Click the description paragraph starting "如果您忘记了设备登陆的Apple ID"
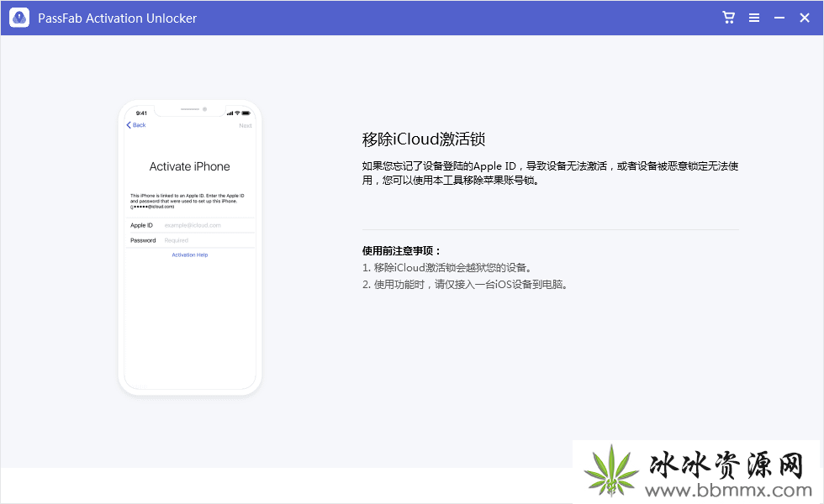The width and height of the screenshot is (824, 504). pyautogui.click(x=550, y=173)
